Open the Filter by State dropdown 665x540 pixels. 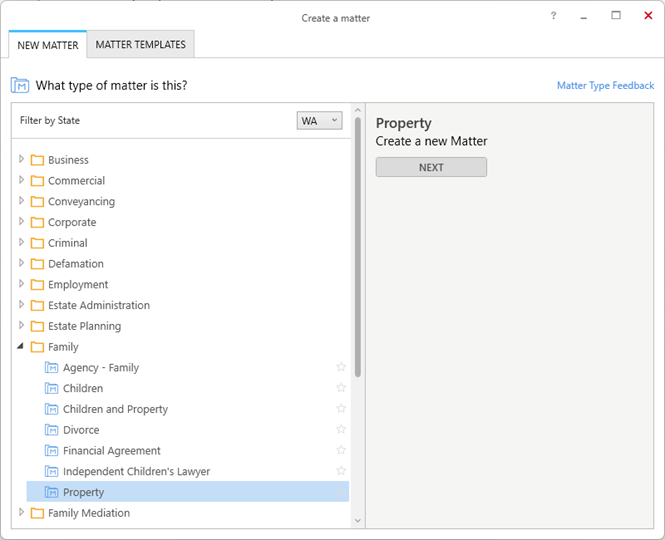(x=319, y=120)
